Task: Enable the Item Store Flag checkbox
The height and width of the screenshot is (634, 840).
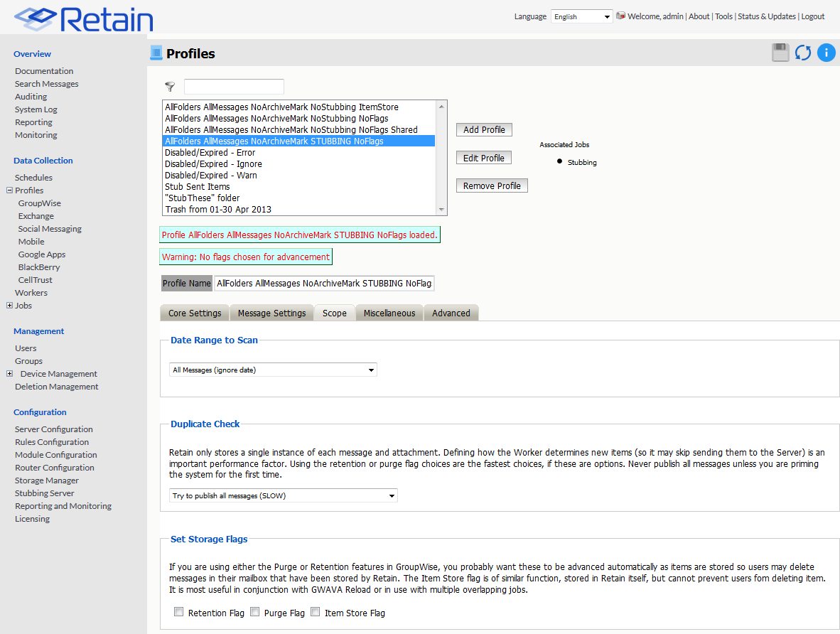Action: click(316, 612)
